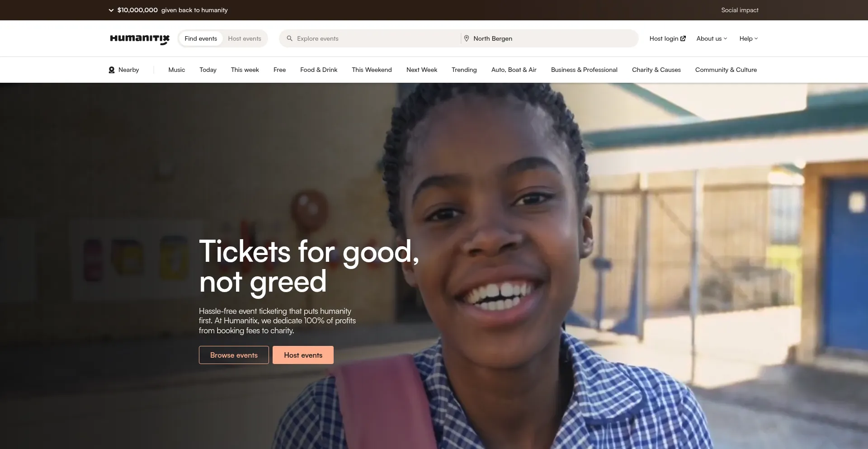Open the Help dropdown menu
The image size is (868, 449).
coord(749,38)
